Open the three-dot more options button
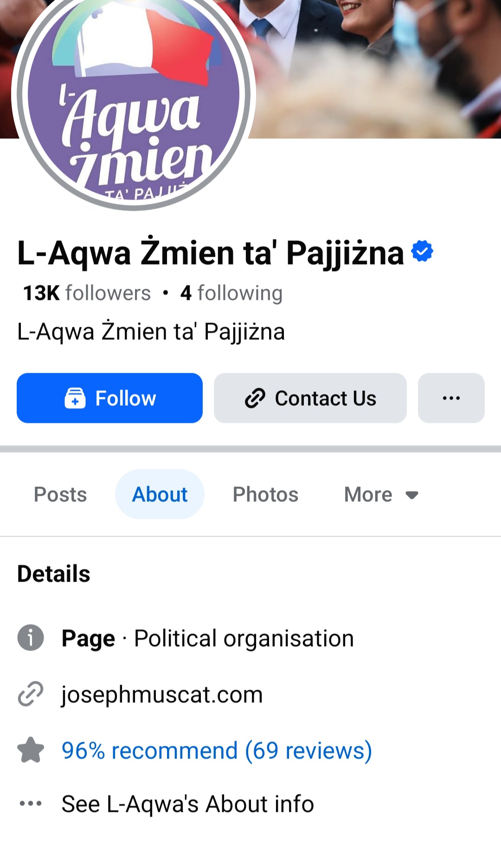This screenshot has width=501, height=868. [451, 398]
